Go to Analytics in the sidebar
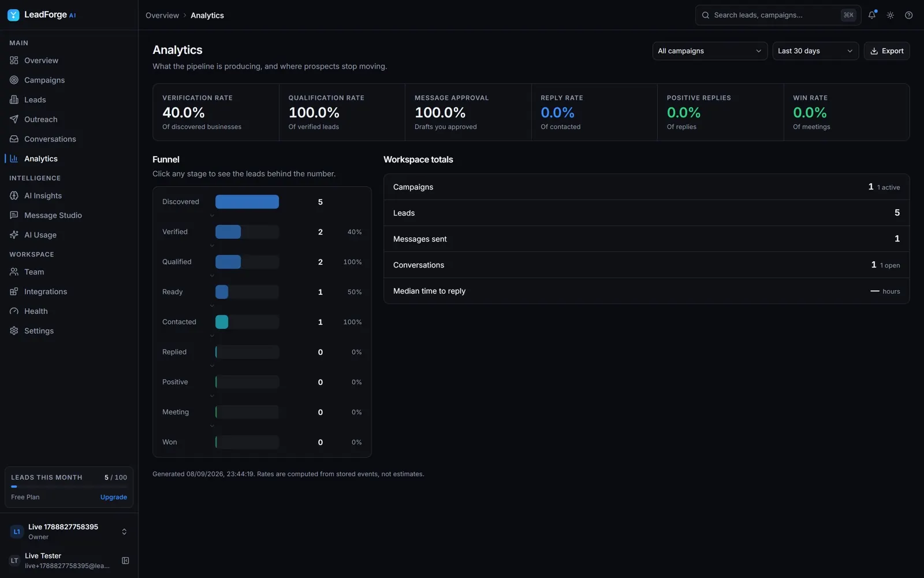Screen dimensions: 924x578 pyautogui.click(x=69, y=158)
